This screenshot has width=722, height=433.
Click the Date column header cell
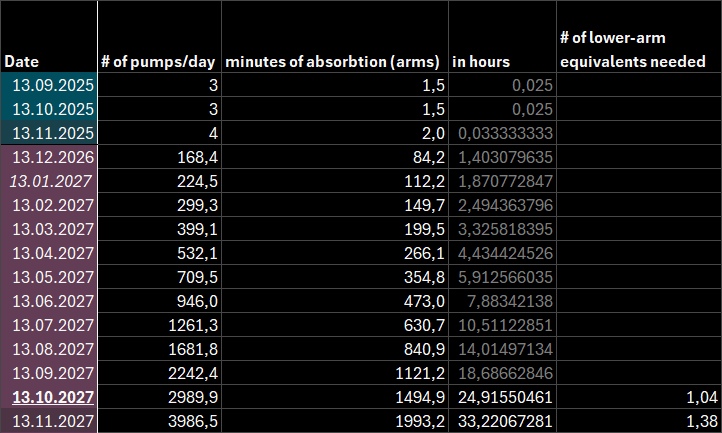point(22,62)
